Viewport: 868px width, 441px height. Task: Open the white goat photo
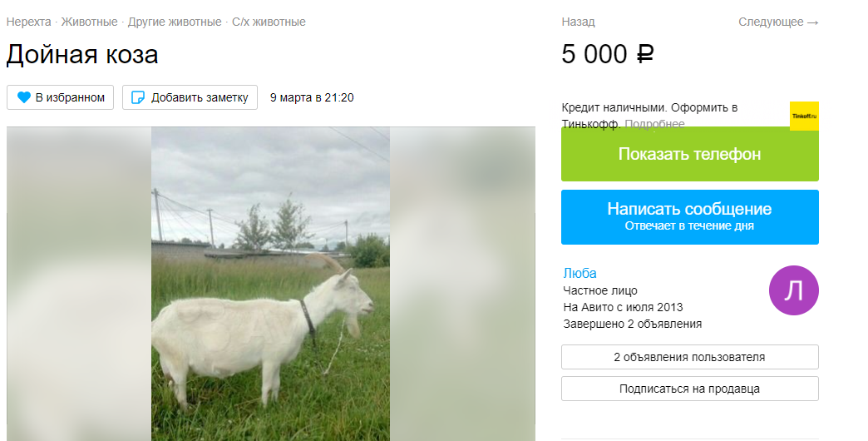pos(271,284)
